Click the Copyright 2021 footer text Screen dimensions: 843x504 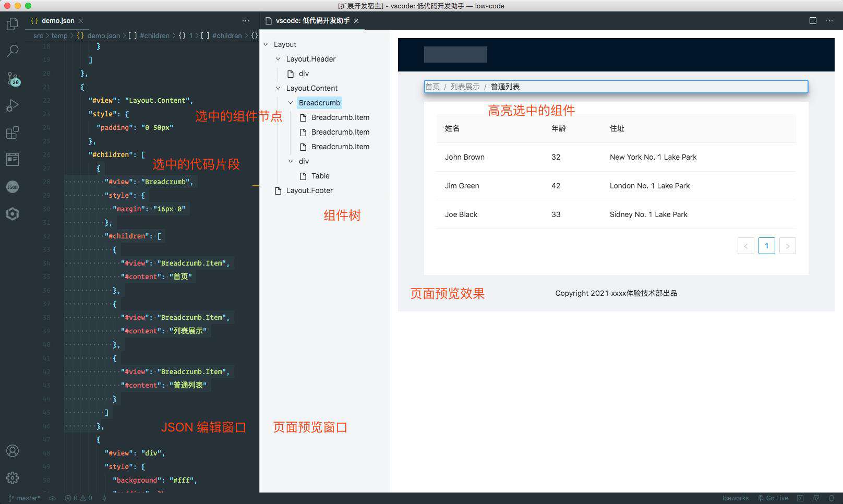pyautogui.click(x=616, y=293)
